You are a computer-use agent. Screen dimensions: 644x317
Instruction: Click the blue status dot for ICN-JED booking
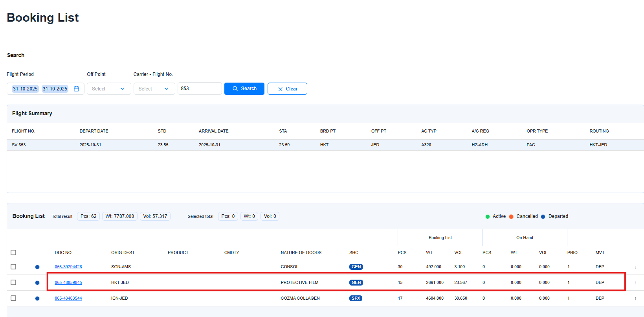click(37, 299)
